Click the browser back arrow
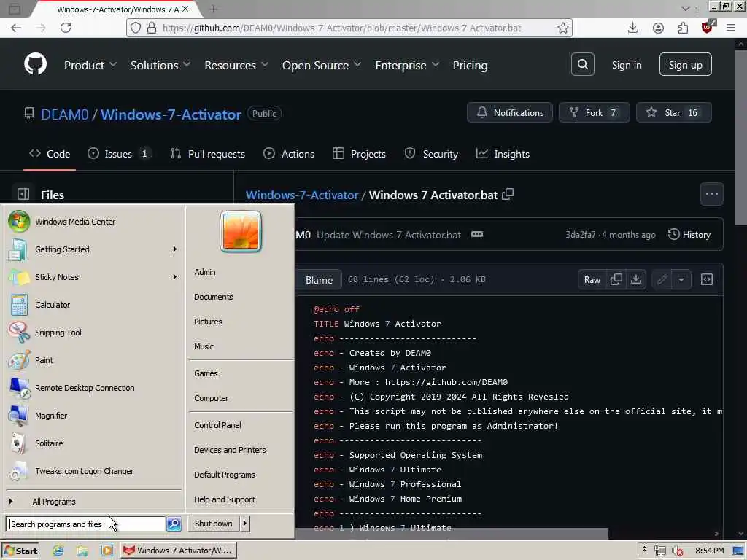 coord(16,28)
